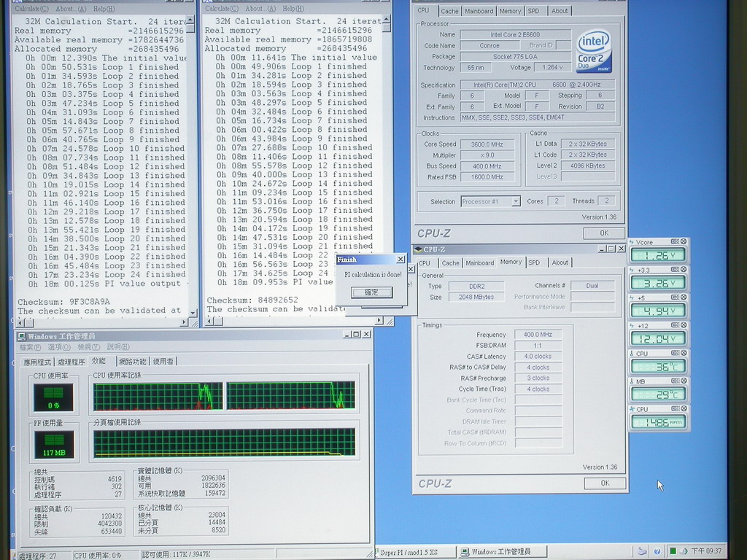Open the 使用者 tab in Task Manager

point(163,362)
